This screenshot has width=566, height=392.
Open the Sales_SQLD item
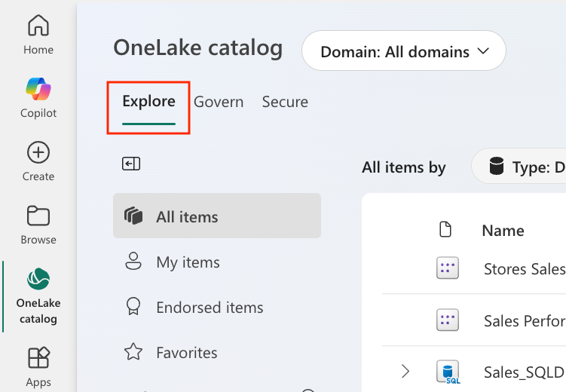coord(525,372)
